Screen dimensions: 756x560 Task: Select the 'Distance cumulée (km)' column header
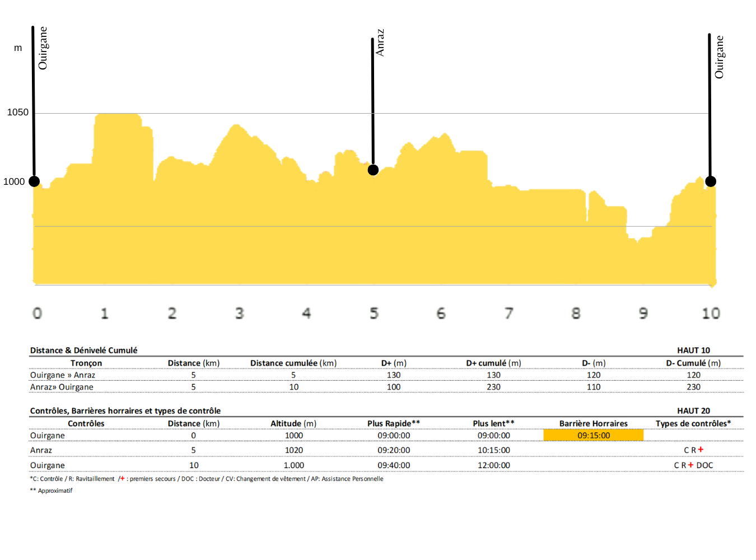(293, 363)
